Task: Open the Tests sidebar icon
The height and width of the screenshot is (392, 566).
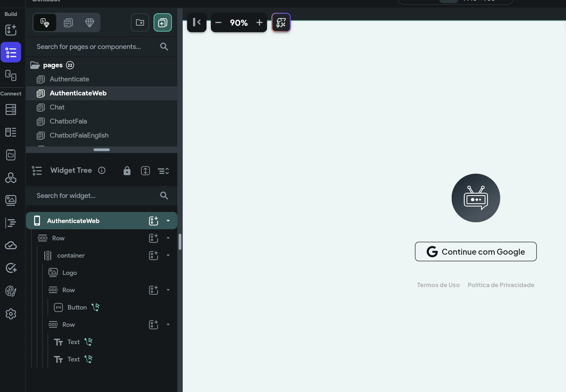Action: (x=11, y=268)
